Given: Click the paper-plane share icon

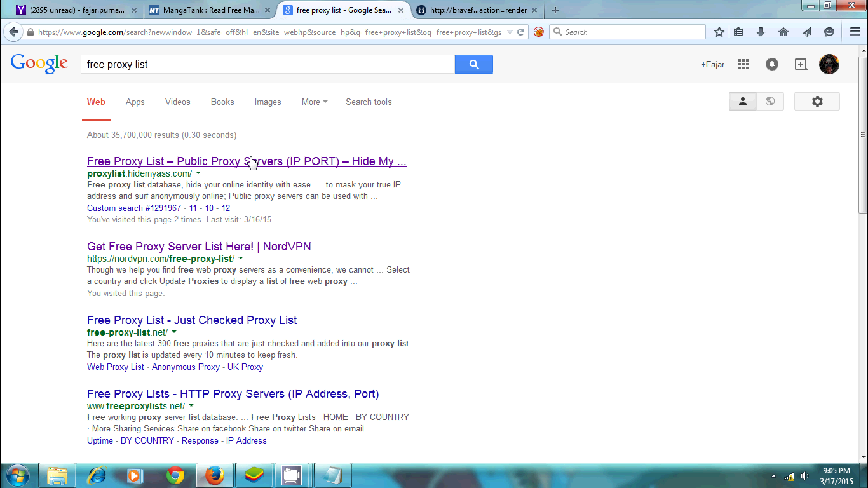Looking at the screenshot, I should [x=806, y=32].
